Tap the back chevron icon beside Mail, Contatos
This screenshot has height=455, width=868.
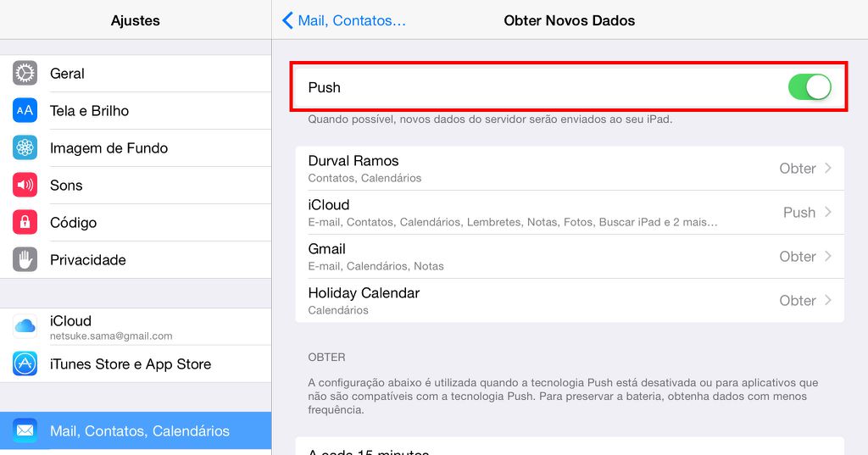pyautogui.click(x=287, y=20)
